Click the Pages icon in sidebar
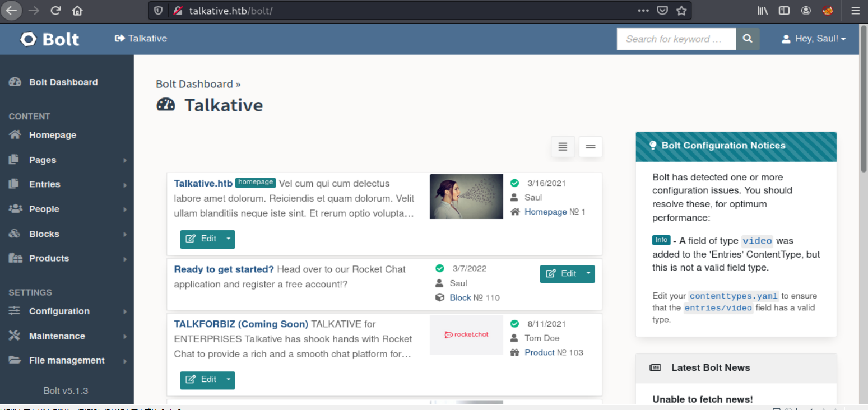Screen dimensions: 868x410 click(14, 160)
